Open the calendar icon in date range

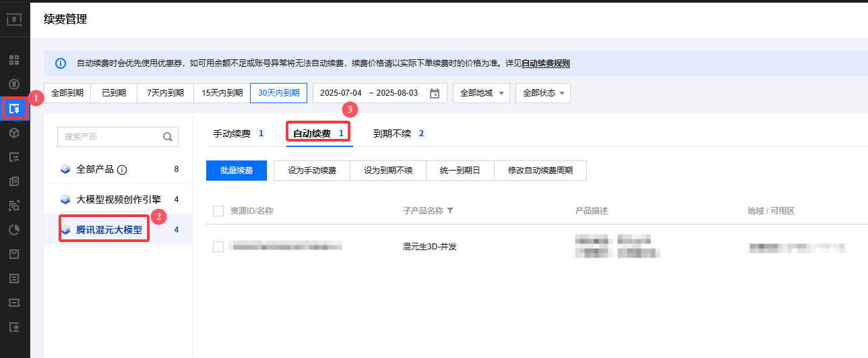(x=435, y=93)
